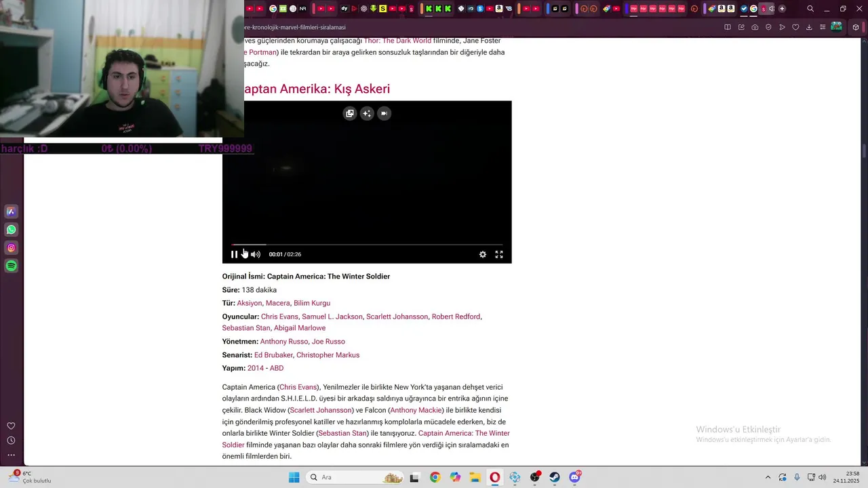Show hidden system tray icons chevron

pos(768,477)
